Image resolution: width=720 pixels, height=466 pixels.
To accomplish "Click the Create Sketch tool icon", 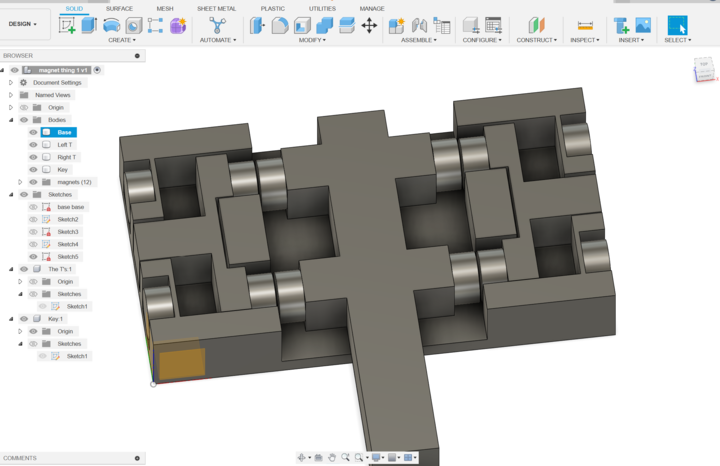I will point(67,25).
